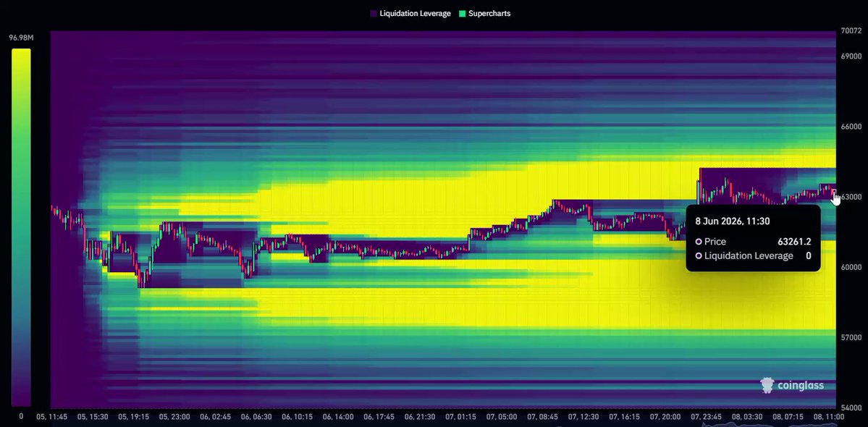Viewport: 868px width, 427px height.
Task: Click the 06, 10:15 time axis label
Action: [298, 416]
